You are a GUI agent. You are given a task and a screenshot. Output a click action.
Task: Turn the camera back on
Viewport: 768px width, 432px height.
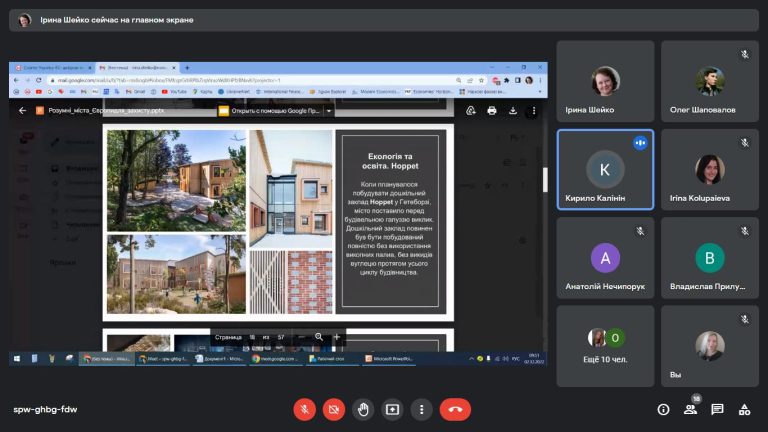334,409
